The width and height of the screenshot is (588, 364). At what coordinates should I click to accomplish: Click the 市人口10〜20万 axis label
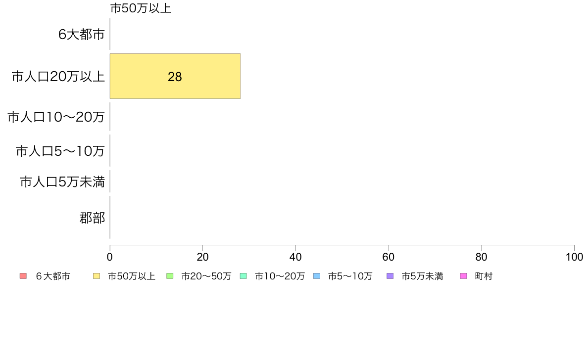[x=56, y=117]
